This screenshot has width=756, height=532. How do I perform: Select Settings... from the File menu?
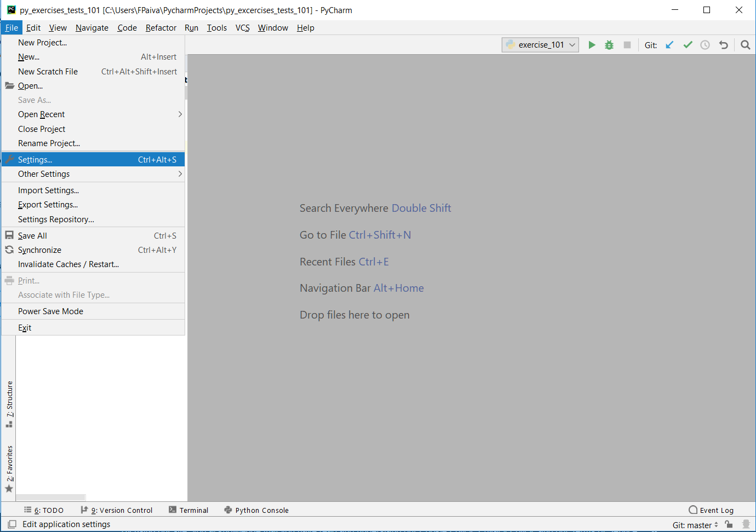[x=93, y=159]
